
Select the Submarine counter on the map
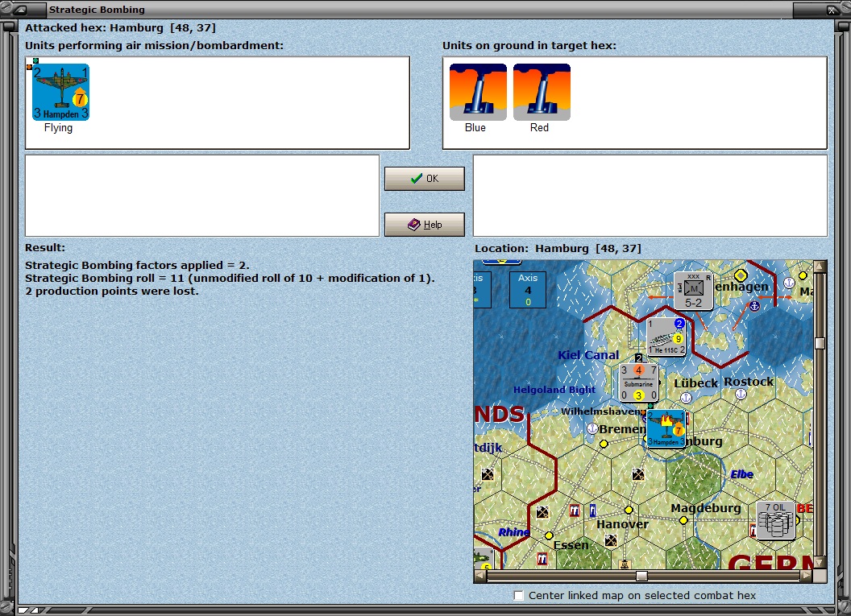[639, 382]
